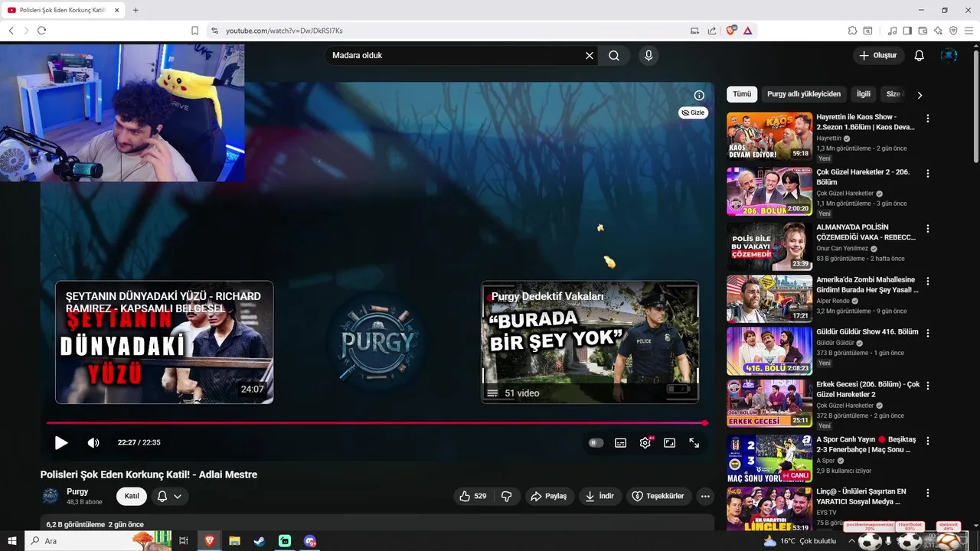Toggle the autoplay switch in the player
980x551 pixels.
(596, 442)
